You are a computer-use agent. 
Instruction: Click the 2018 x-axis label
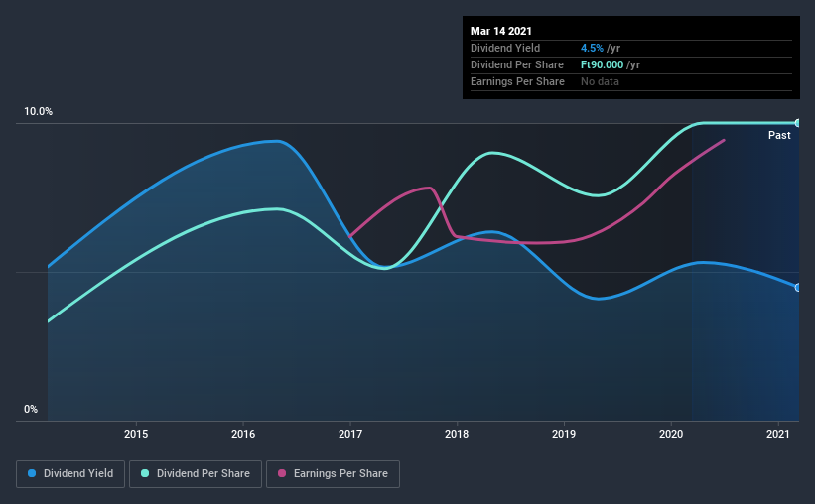(x=457, y=434)
